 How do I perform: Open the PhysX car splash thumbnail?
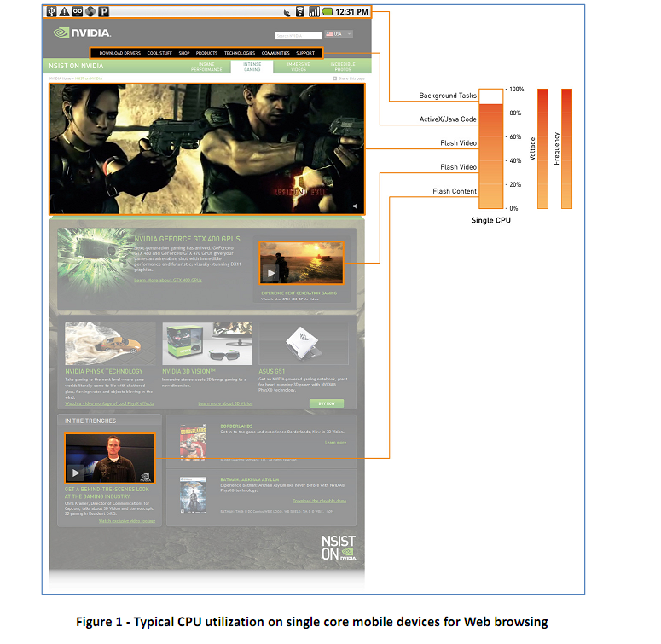click(110, 344)
